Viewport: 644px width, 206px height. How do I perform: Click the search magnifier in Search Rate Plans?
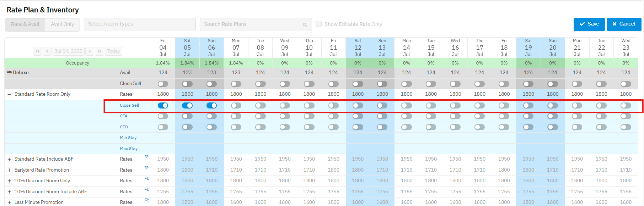click(305, 25)
